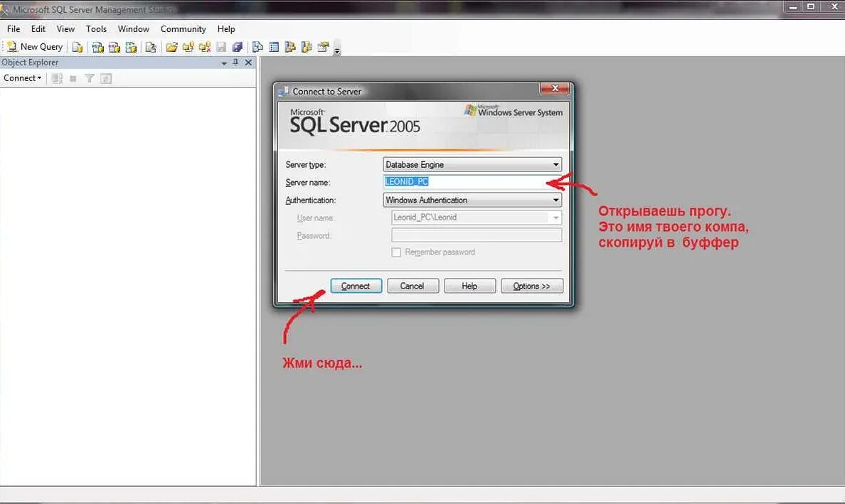
Task: Open the toolbar options overflow arrow
Action: (x=337, y=50)
